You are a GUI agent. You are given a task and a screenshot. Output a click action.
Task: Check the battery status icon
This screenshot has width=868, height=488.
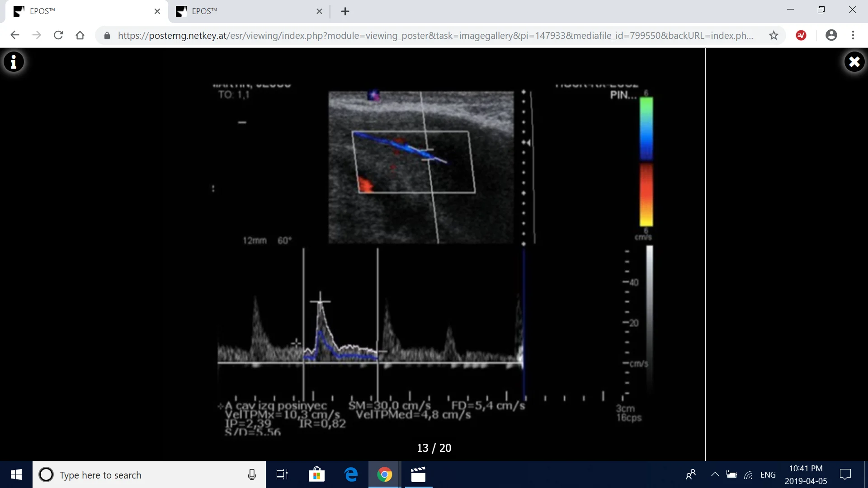(731, 474)
